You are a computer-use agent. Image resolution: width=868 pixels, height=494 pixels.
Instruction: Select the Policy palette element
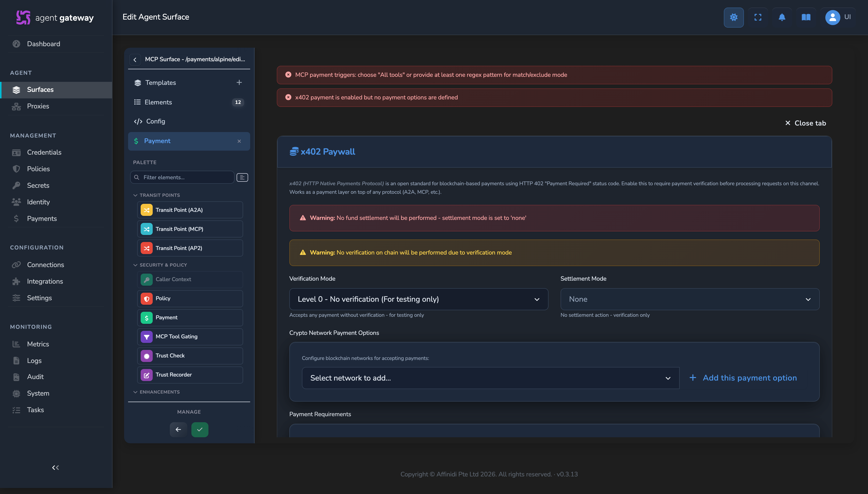(190, 298)
